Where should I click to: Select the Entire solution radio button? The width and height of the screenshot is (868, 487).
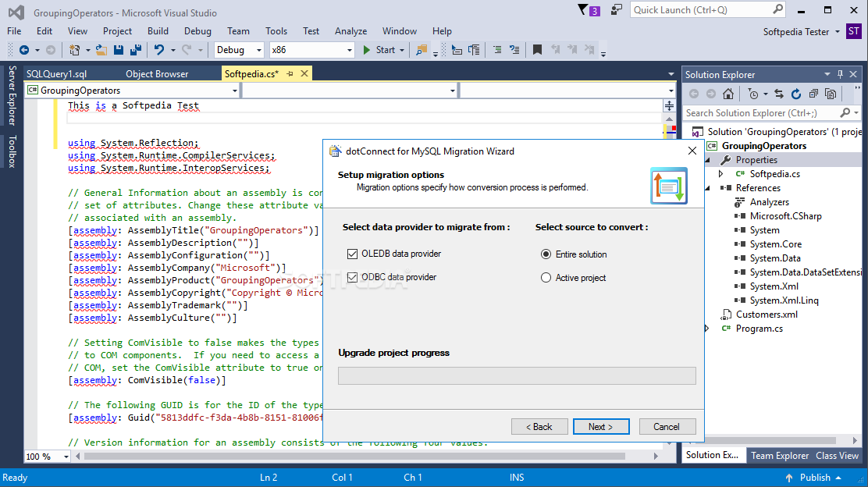click(x=546, y=254)
